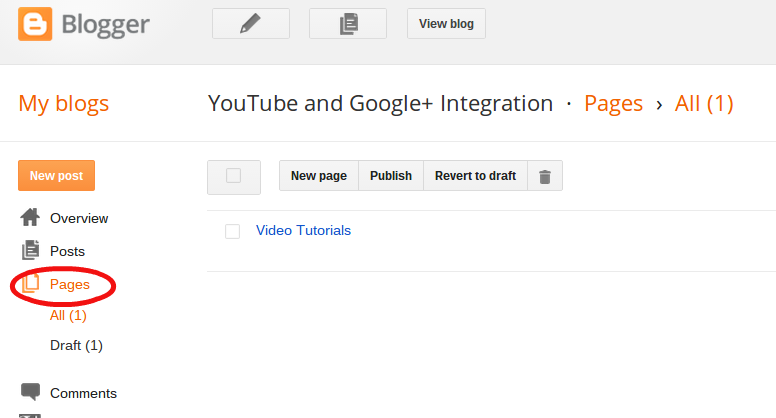Show Draft (1) pages
The width and height of the screenshot is (776, 418).
[76, 345]
